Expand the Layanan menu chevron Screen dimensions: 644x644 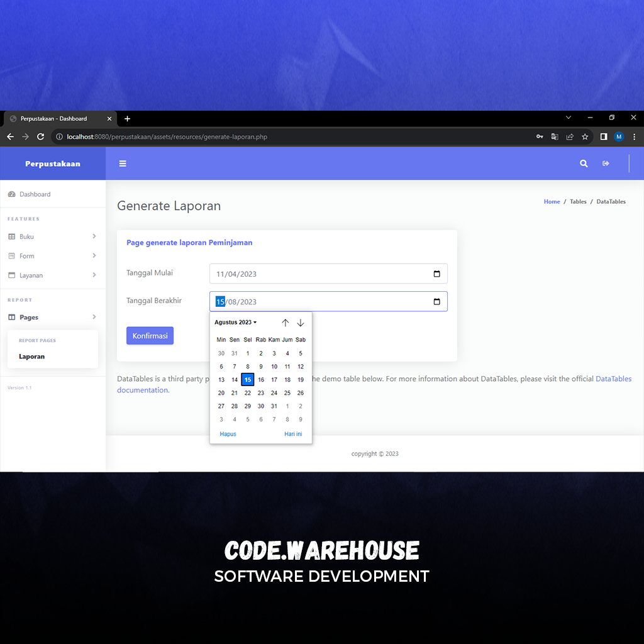pos(94,275)
